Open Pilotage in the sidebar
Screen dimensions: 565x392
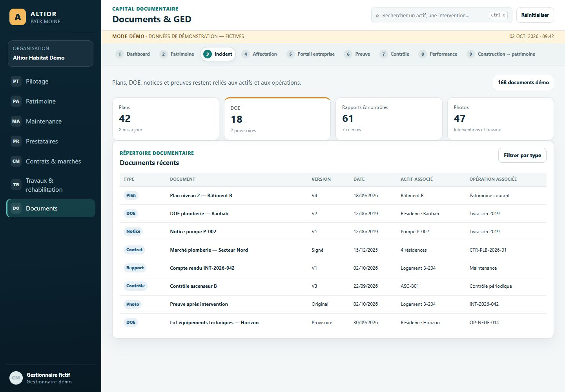[x=51, y=81]
